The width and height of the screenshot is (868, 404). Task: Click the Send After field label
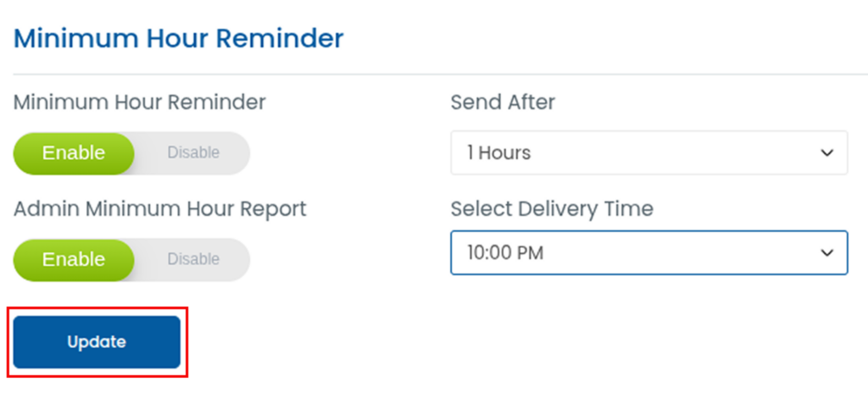click(x=503, y=102)
